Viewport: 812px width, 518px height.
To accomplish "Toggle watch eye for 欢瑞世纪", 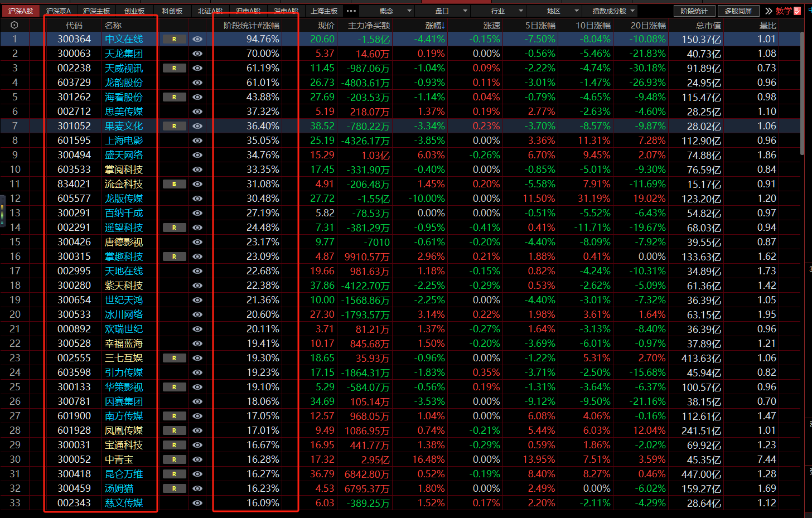I will tap(197, 329).
